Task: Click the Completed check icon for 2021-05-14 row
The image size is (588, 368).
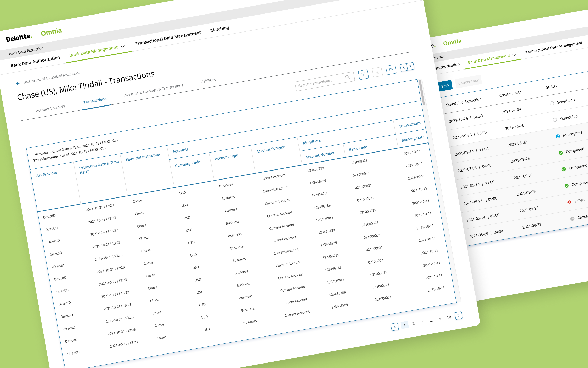Action: tap(564, 169)
